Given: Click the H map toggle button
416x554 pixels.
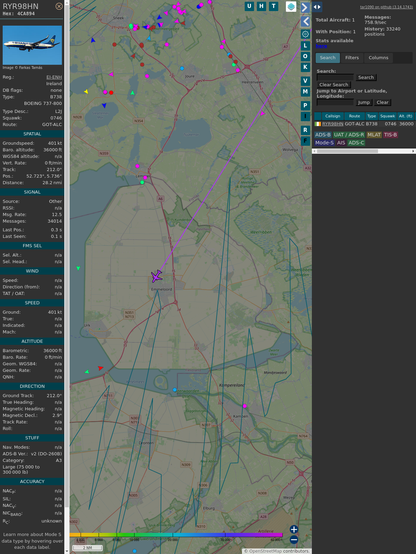Looking at the screenshot, I should (x=261, y=6).
